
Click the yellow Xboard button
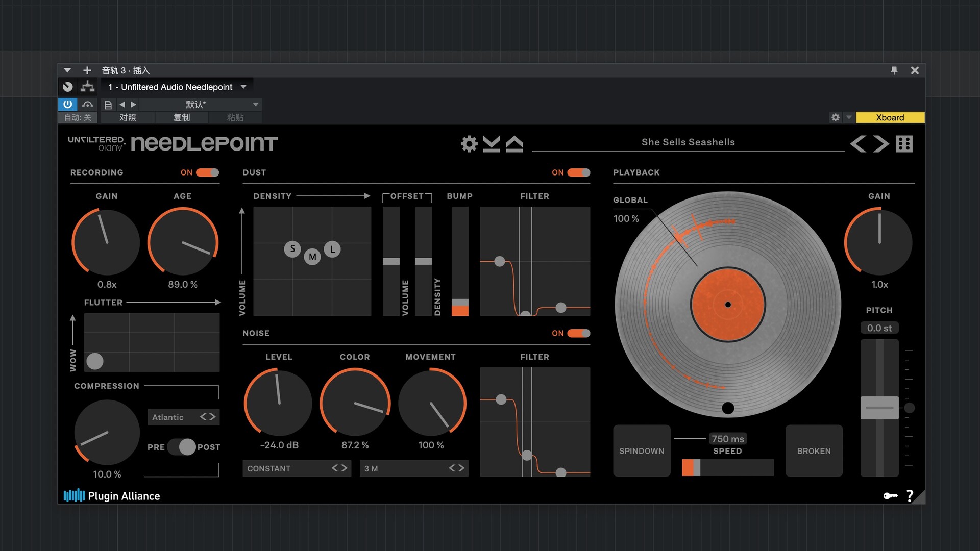[x=890, y=117]
